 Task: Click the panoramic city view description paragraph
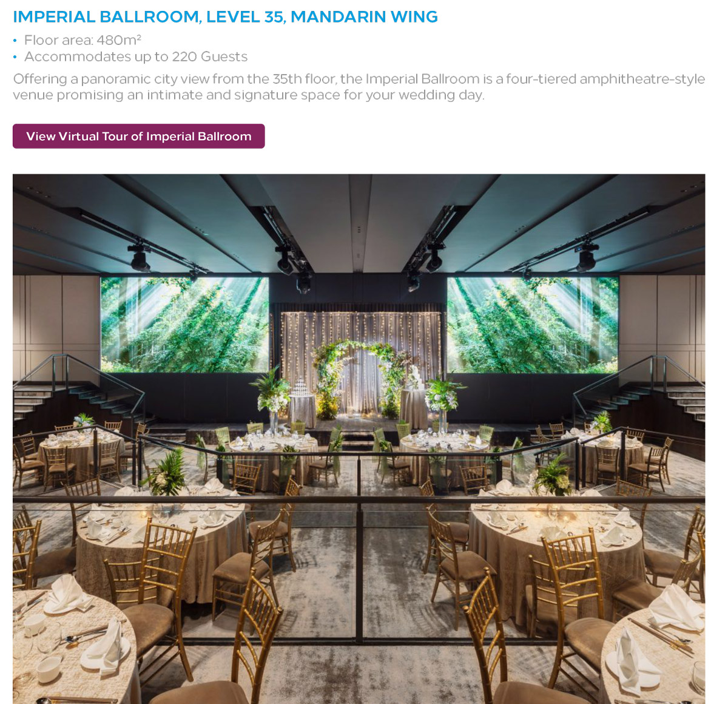pyautogui.click(x=359, y=87)
